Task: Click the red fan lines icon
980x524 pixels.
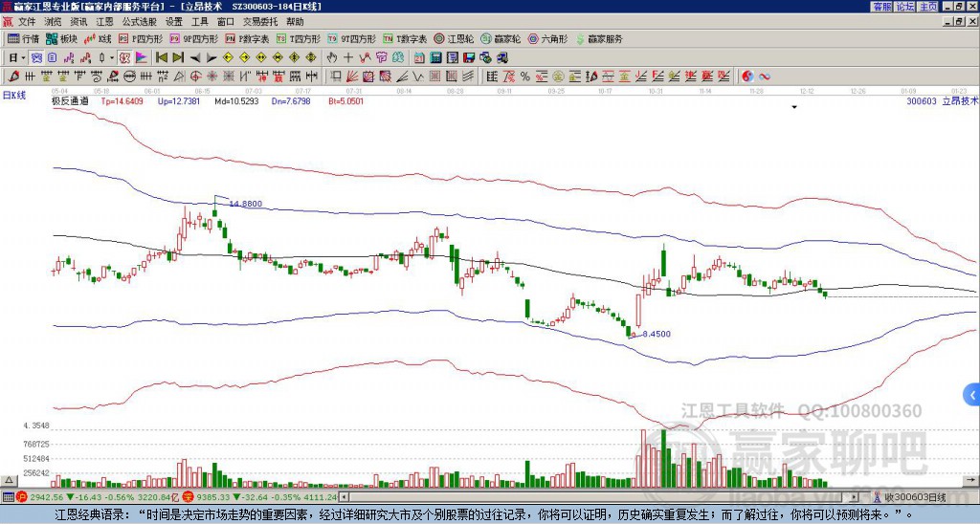Action: click(352, 76)
